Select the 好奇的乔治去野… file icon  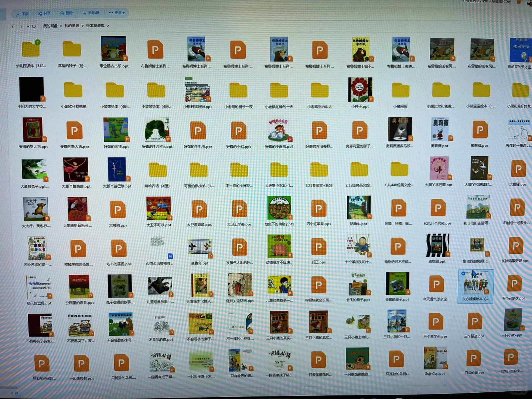pos(319,130)
